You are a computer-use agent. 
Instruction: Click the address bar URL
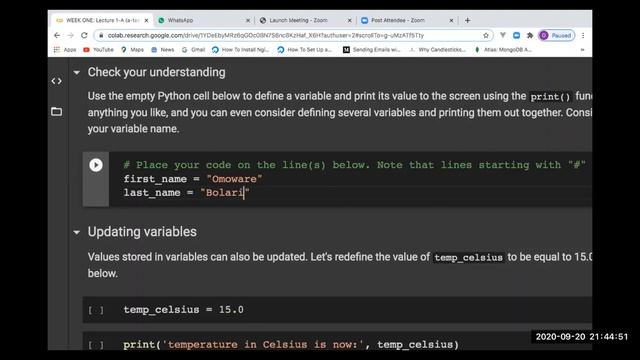[x=265, y=36]
